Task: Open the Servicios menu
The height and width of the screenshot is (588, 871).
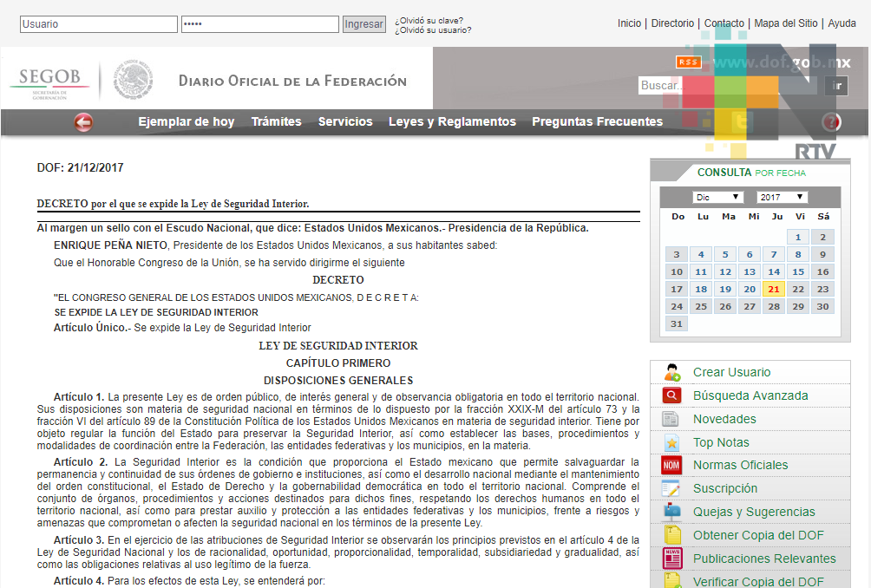Action: click(345, 121)
